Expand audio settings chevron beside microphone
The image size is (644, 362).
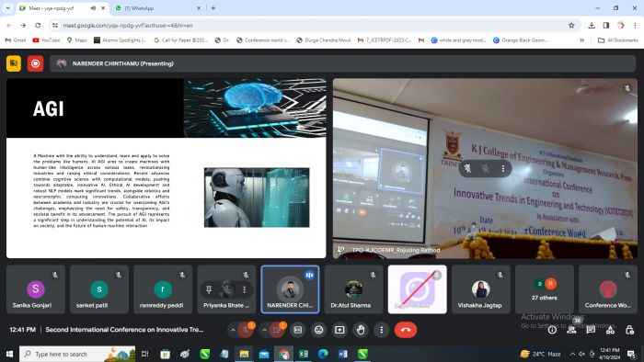233,330
